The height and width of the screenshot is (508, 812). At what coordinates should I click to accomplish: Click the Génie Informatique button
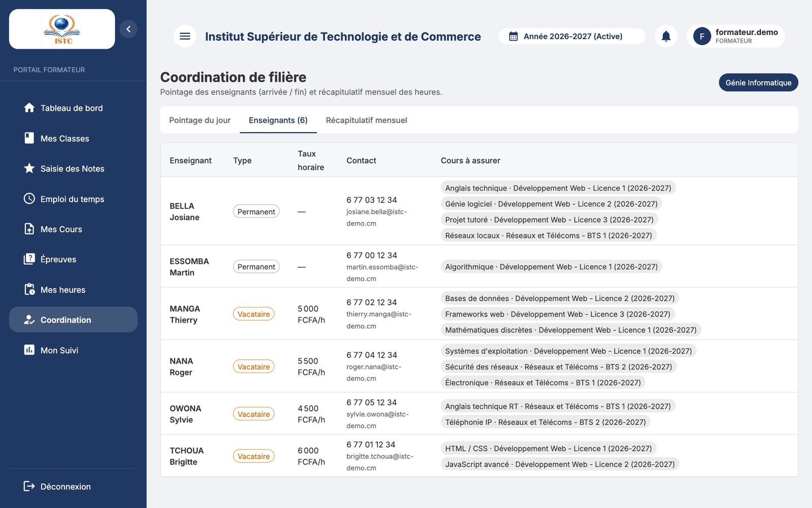(x=758, y=82)
